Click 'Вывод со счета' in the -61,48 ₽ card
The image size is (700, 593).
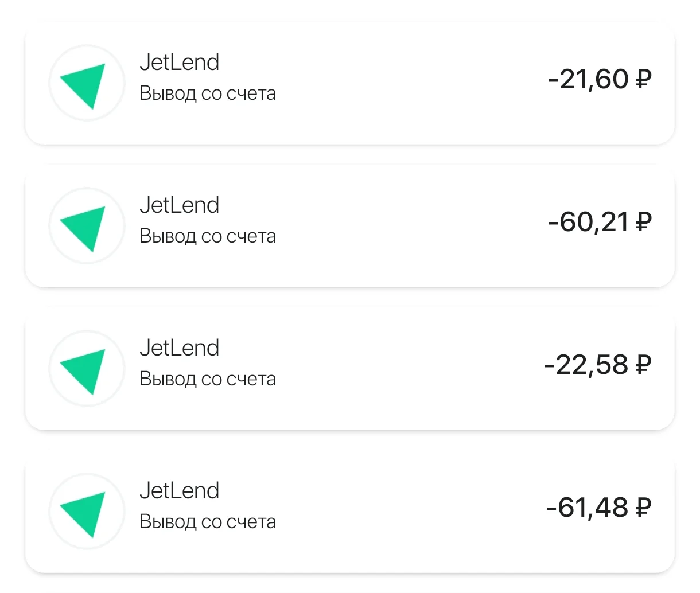pos(208,522)
